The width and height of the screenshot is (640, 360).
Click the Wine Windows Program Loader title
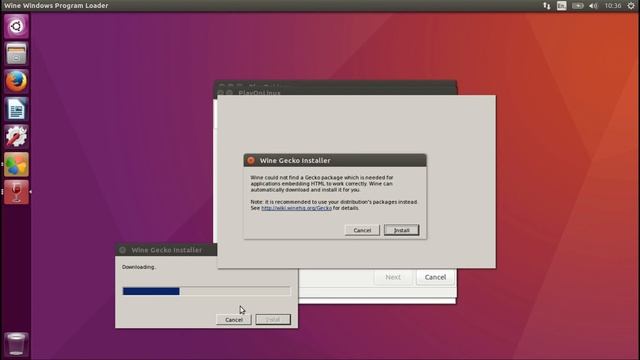point(56,6)
